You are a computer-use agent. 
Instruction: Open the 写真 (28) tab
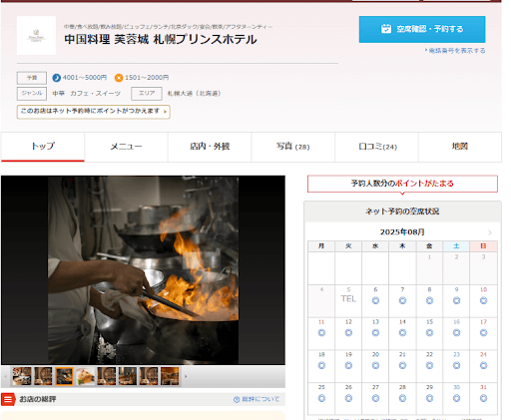[x=293, y=147]
